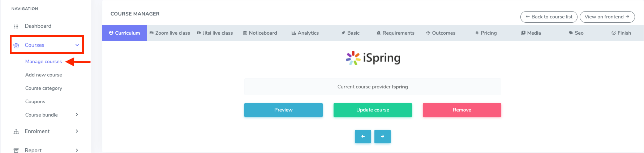This screenshot has width=644, height=153.
Task: Click the blue Preview button
Action: (283, 110)
